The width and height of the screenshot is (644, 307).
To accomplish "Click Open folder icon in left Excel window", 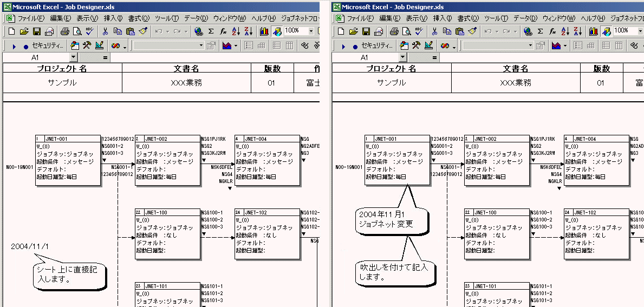I will (24, 31).
